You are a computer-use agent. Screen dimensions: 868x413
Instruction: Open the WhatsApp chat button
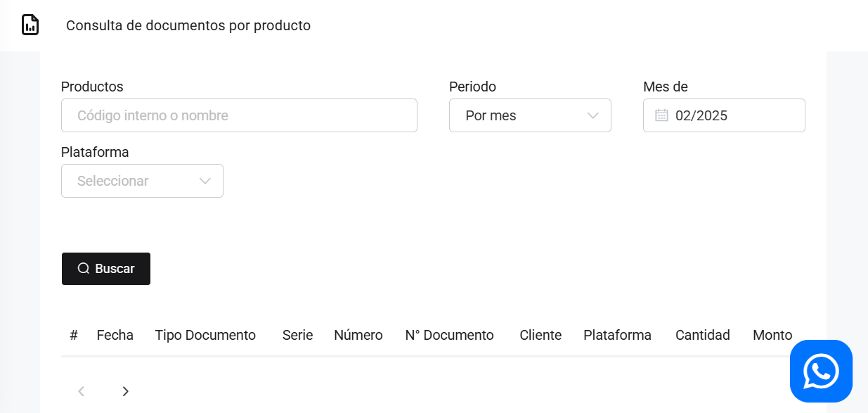tap(821, 371)
